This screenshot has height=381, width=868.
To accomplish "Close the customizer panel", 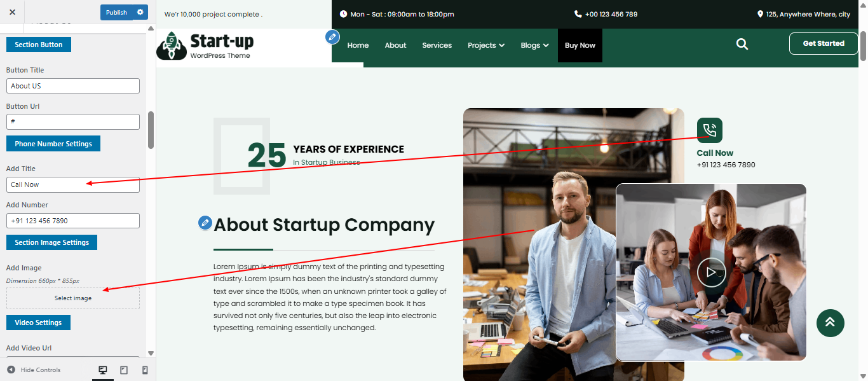I will click(12, 12).
